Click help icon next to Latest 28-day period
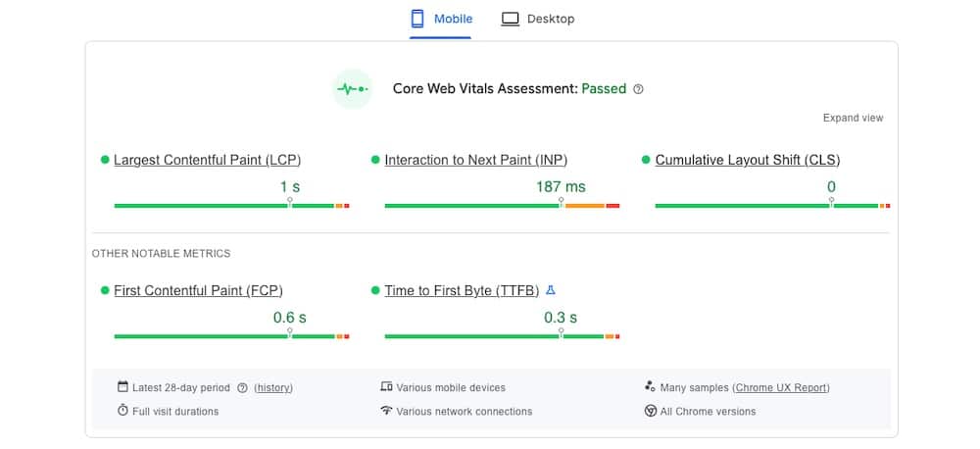The height and width of the screenshot is (449, 980). (242, 388)
